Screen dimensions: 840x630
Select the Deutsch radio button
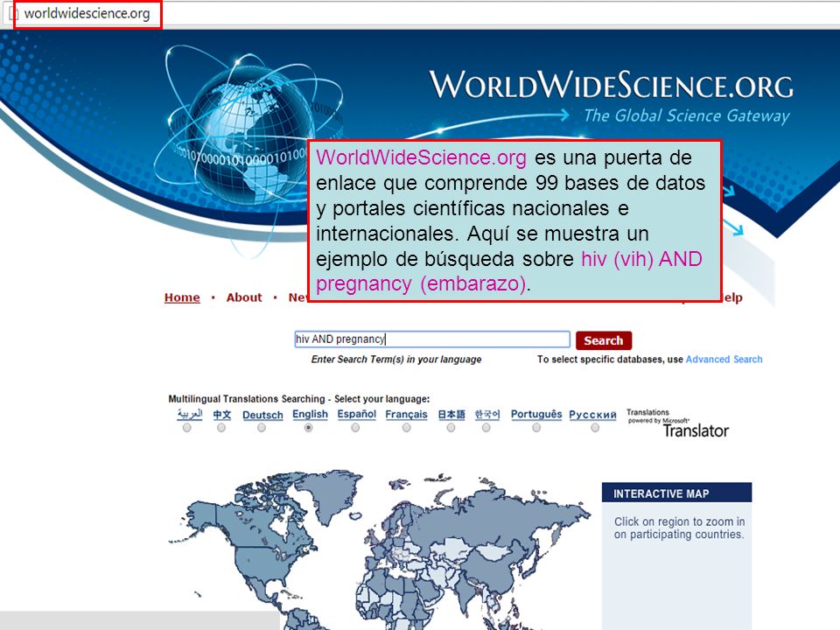262,428
